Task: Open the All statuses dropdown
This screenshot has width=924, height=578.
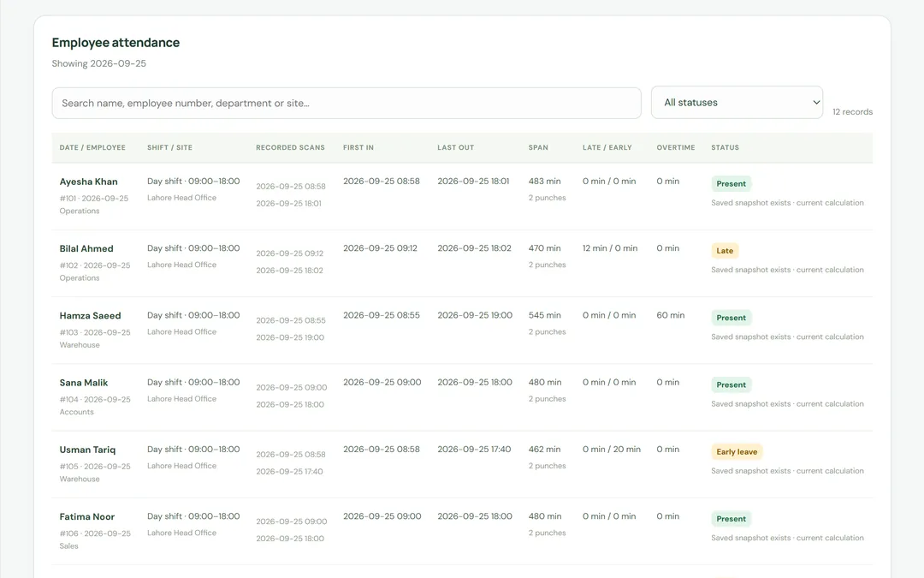Action: tap(737, 103)
